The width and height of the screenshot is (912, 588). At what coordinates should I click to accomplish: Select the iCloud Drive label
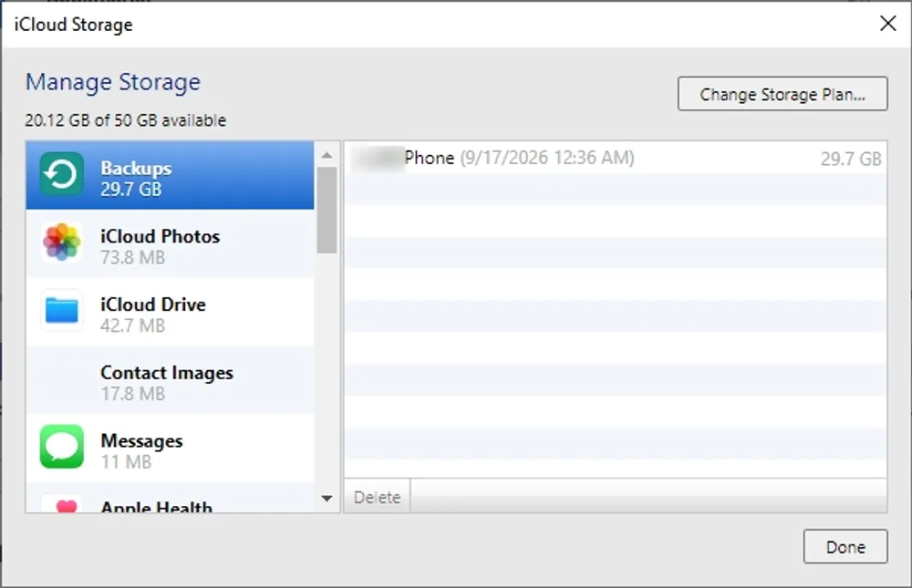(x=153, y=304)
